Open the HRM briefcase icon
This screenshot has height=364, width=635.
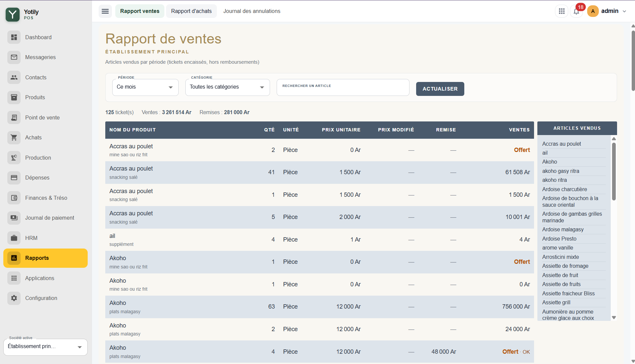click(x=14, y=238)
